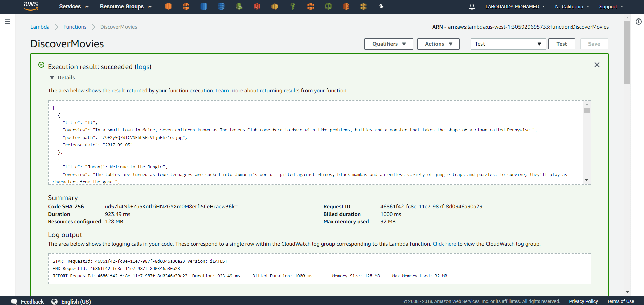Open the Qualifiers dropdown
The height and width of the screenshot is (305, 644).
click(x=389, y=44)
